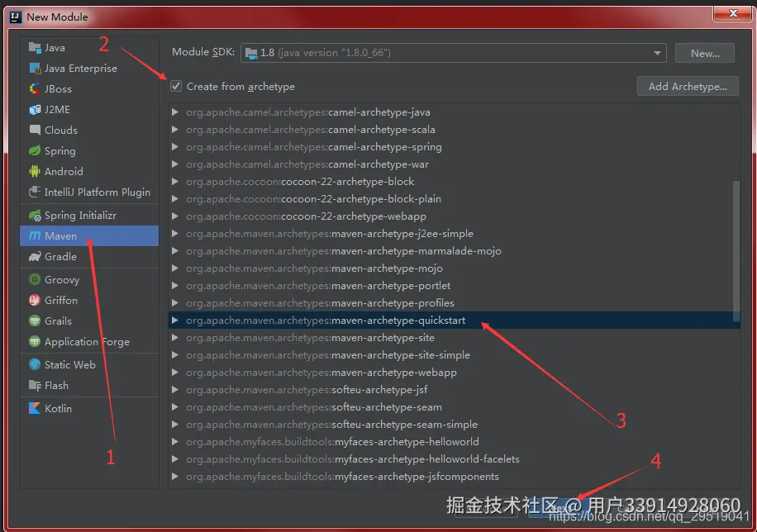Select myfaces-archetype-jsfcomponents archetype
This screenshot has width=757, height=532.
[x=454, y=477]
